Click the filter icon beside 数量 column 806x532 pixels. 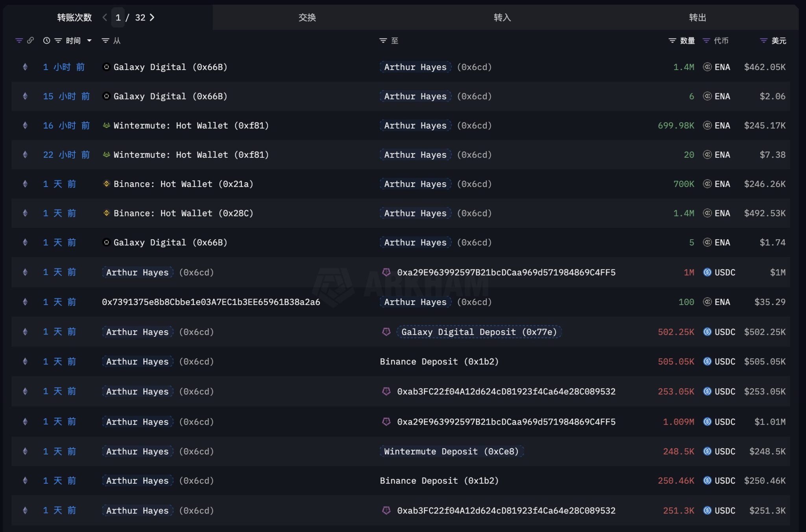coord(672,41)
